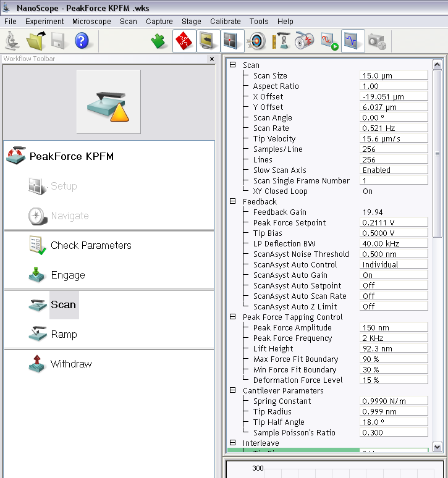Image resolution: width=448 pixels, height=478 pixels.
Task: Select the Feedback Gain 19.94 value
Action: [373, 212]
